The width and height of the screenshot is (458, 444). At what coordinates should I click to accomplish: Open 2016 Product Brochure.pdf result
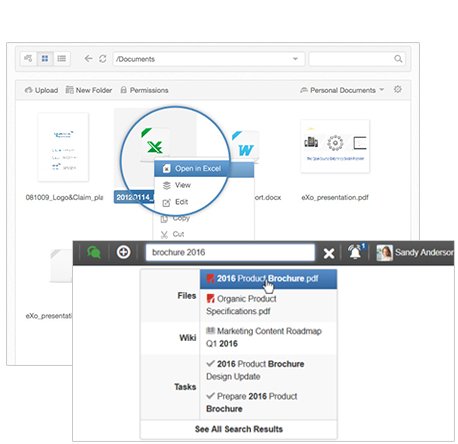click(x=268, y=279)
